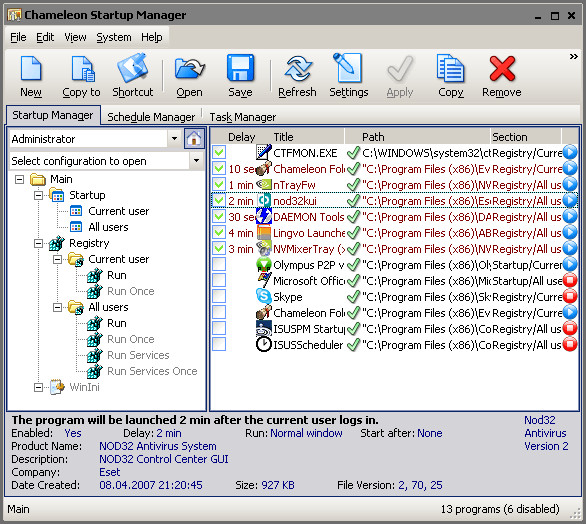Screen dimensions: 586x524
Task: Save configuration using the floppy disk icon
Action: point(240,76)
